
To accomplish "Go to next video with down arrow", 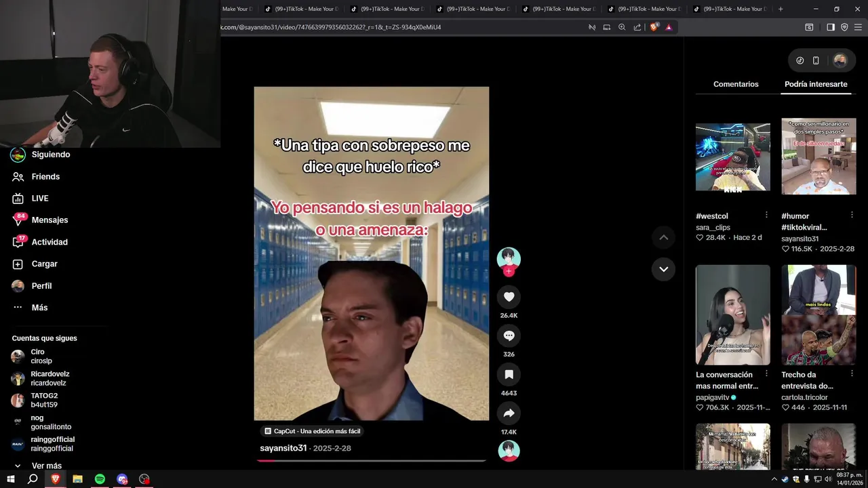I will (663, 269).
